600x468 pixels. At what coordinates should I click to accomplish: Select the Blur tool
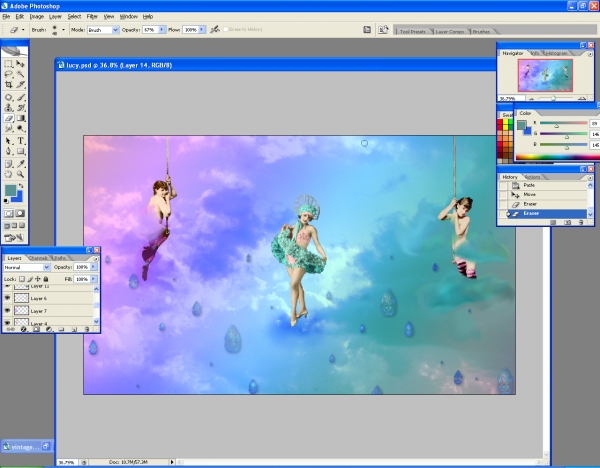click(8, 129)
